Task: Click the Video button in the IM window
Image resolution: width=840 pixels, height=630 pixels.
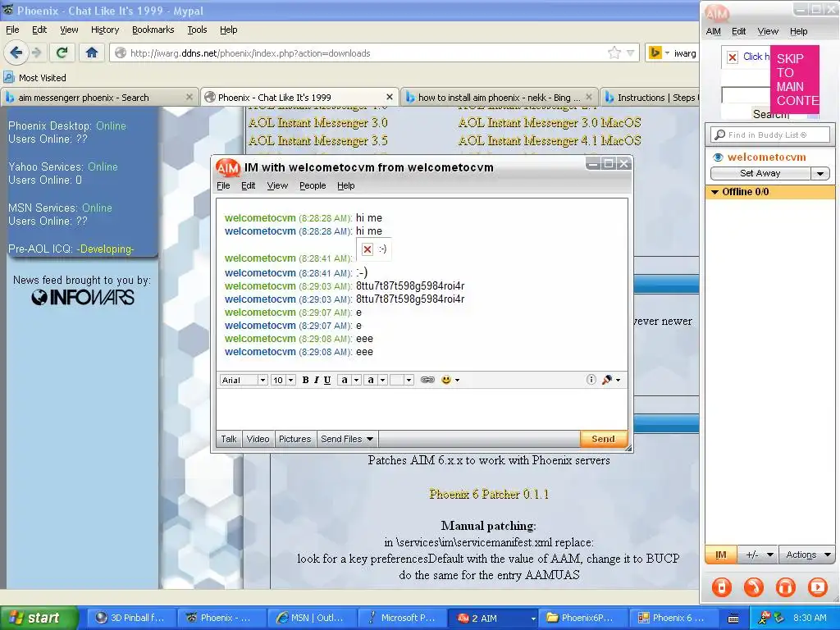Action: [258, 439]
